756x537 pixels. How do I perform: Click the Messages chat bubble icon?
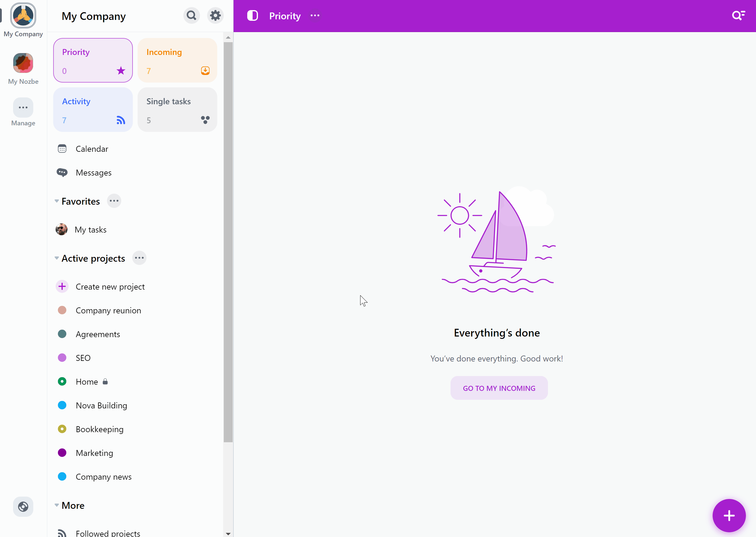point(63,173)
